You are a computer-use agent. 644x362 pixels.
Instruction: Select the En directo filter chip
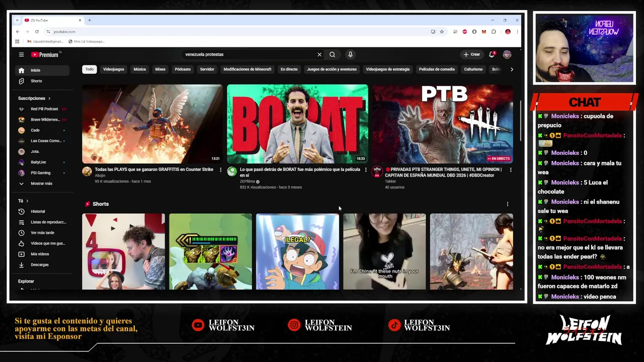pyautogui.click(x=289, y=69)
